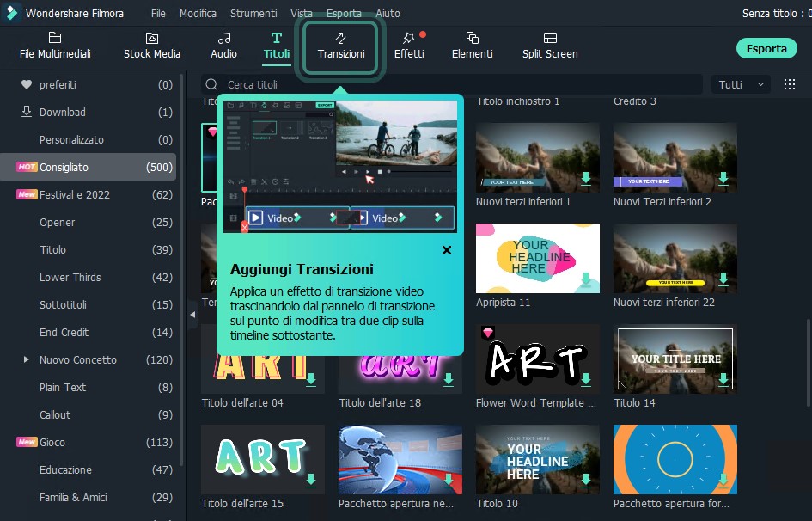
Task: Select Pacchetto apertura for... blue circle thumbnail
Action: (675, 459)
